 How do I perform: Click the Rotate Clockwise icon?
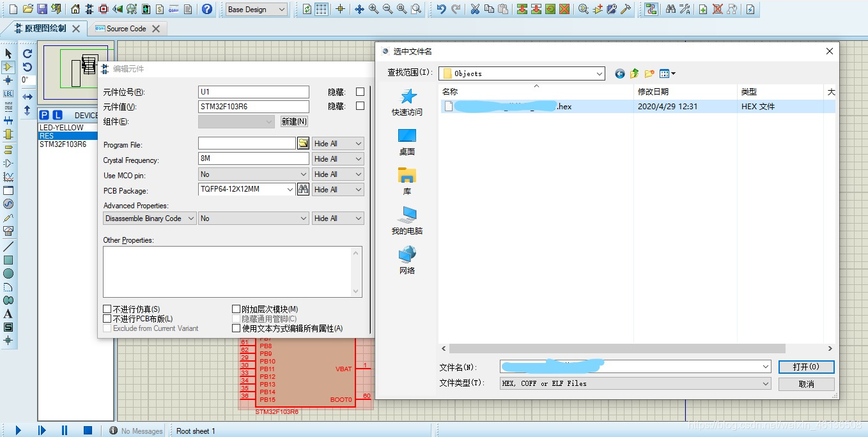point(27,54)
